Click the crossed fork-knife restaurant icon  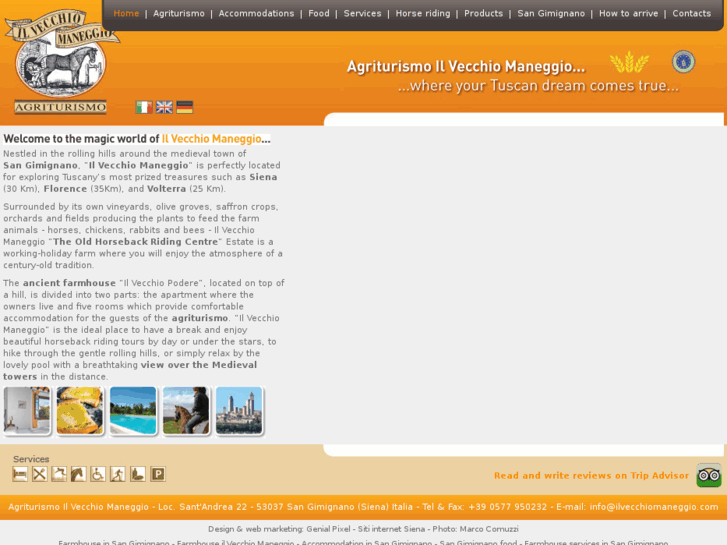(x=39, y=474)
